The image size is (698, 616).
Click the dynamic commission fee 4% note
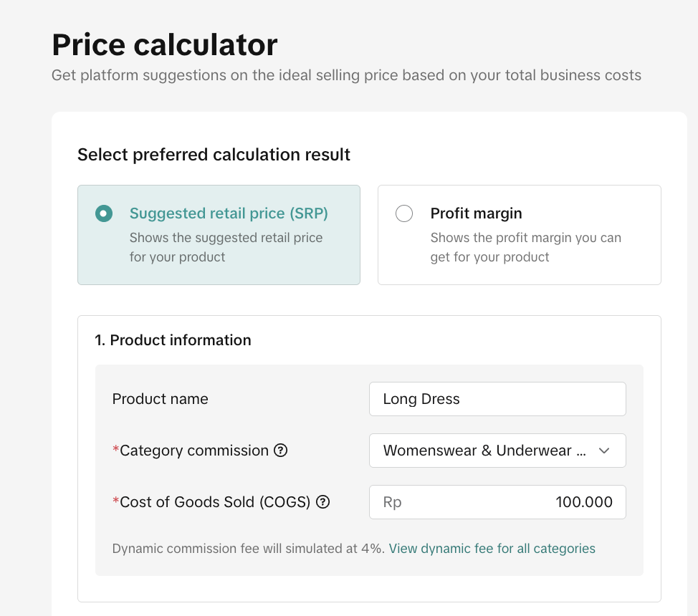point(249,549)
